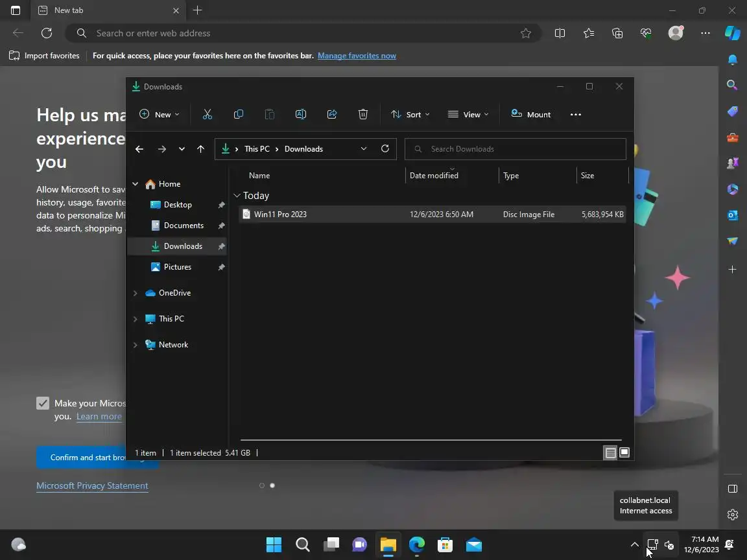Expand the OneDrive tree node
This screenshot has width=747, height=560.
click(136, 293)
